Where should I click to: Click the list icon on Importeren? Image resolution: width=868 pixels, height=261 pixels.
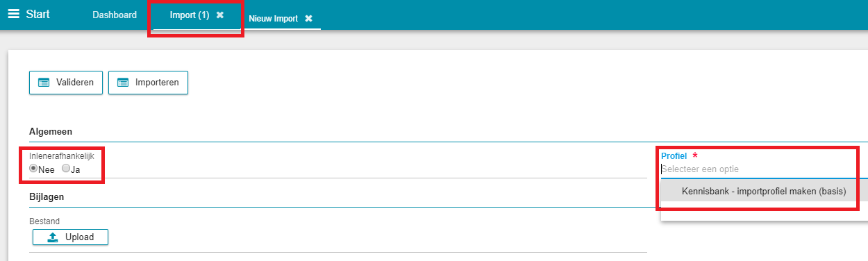(124, 83)
